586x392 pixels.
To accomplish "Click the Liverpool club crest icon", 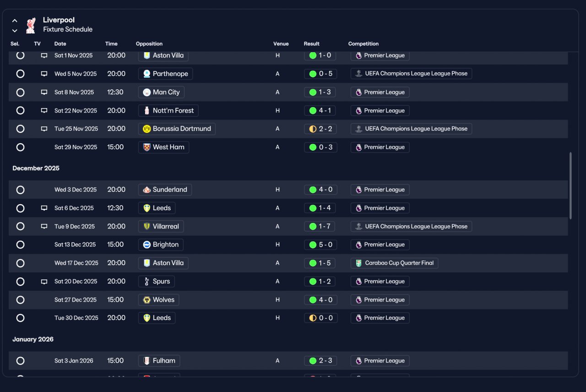I will tap(31, 25).
